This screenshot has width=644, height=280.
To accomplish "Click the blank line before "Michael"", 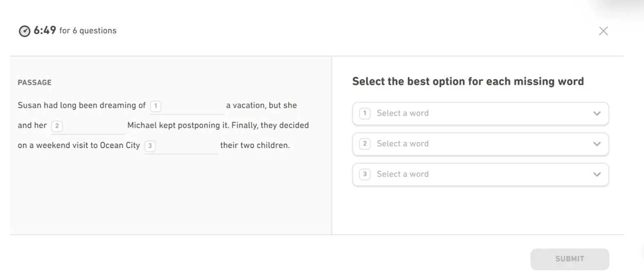I will click(x=94, y=128).
